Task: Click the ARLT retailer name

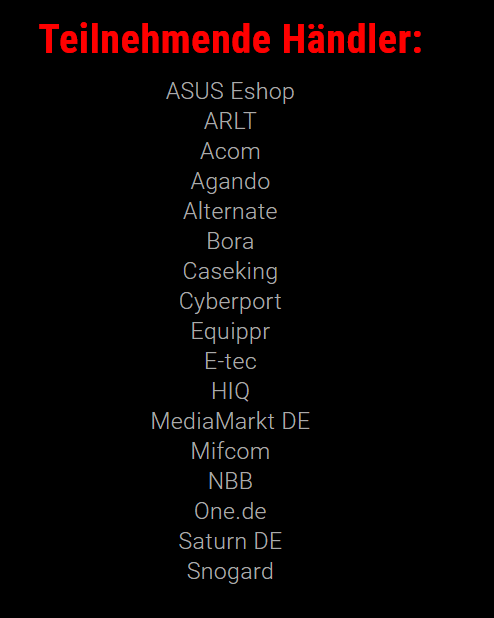Action: click(230, 121)
